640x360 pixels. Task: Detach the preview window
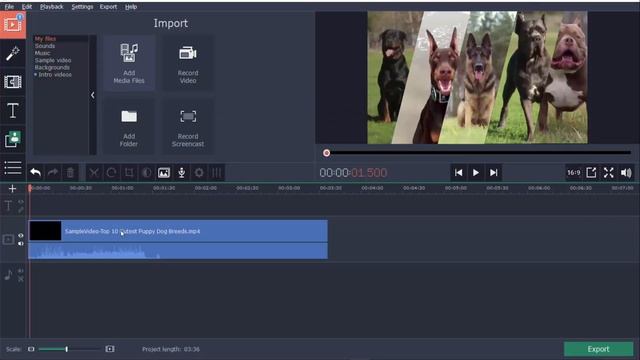coord(591,173)
